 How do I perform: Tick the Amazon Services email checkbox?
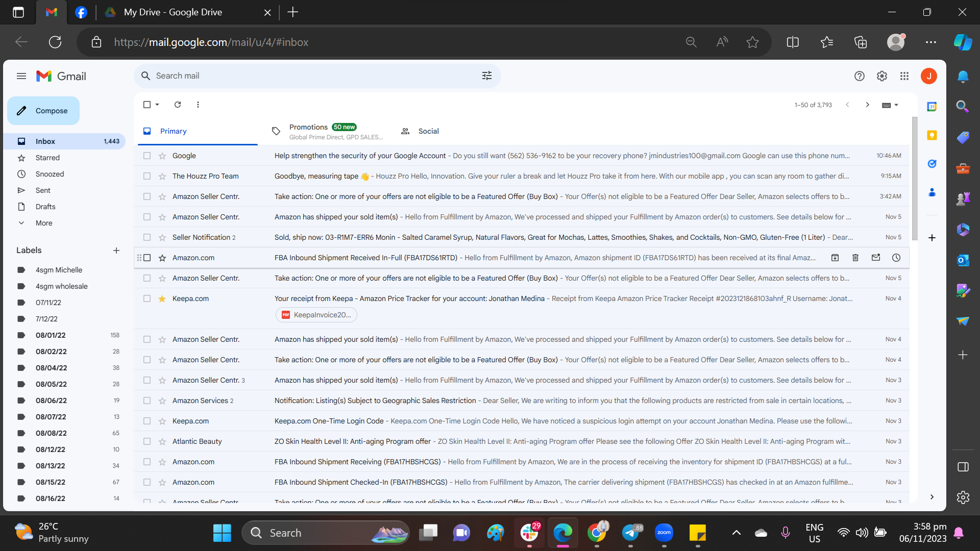(147, 400)
